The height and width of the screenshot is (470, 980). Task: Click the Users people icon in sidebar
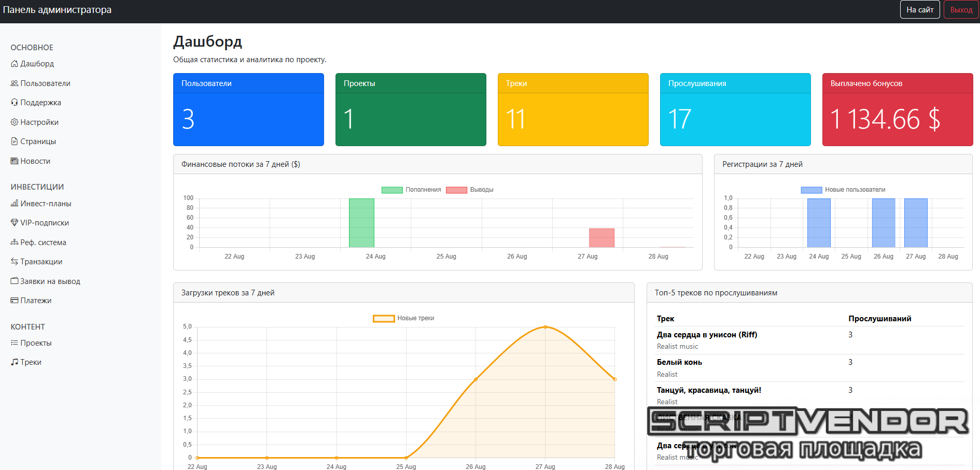pyautogui.click(x=14, y=83)
